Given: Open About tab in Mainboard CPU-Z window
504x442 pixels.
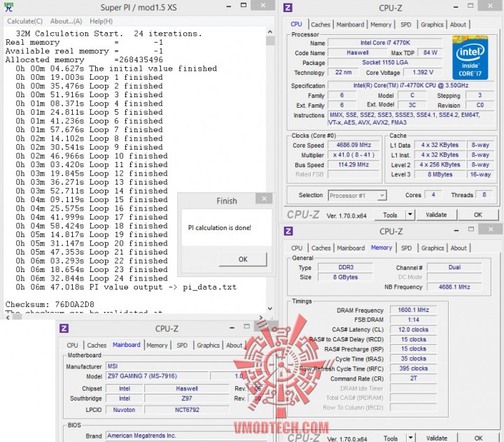Looking at the screenshot, I should (234, 345).
